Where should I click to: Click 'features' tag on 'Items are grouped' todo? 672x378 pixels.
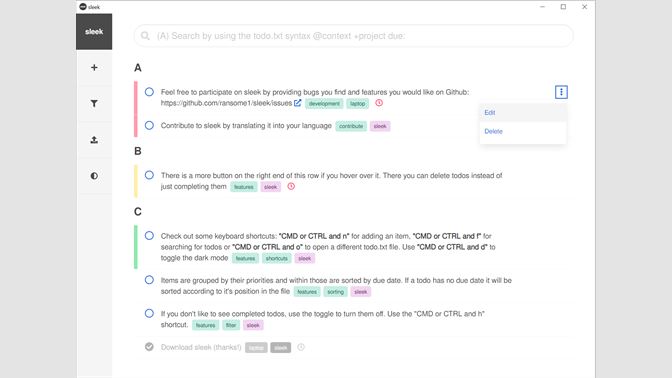click(307, 292)
